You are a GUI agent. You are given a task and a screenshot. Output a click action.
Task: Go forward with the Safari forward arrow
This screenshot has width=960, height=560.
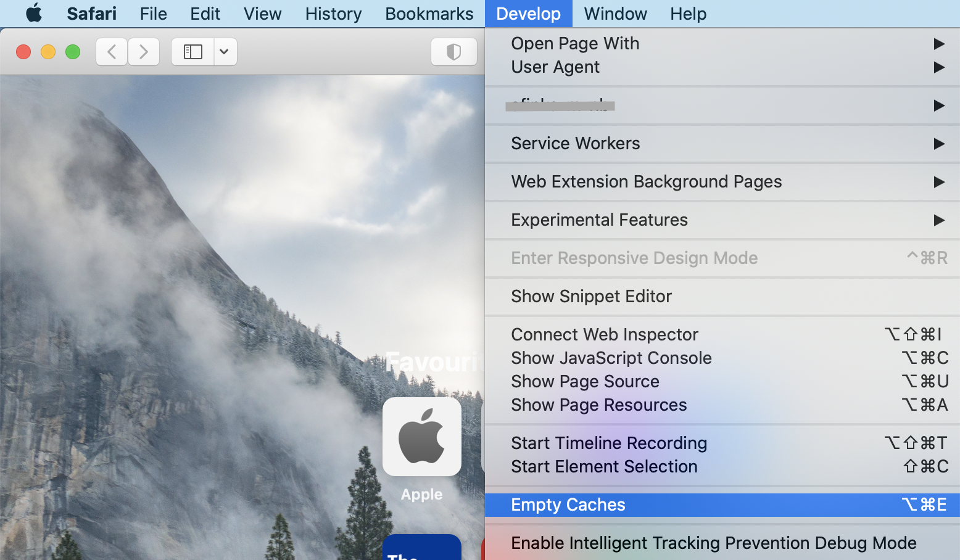(144, 52)
